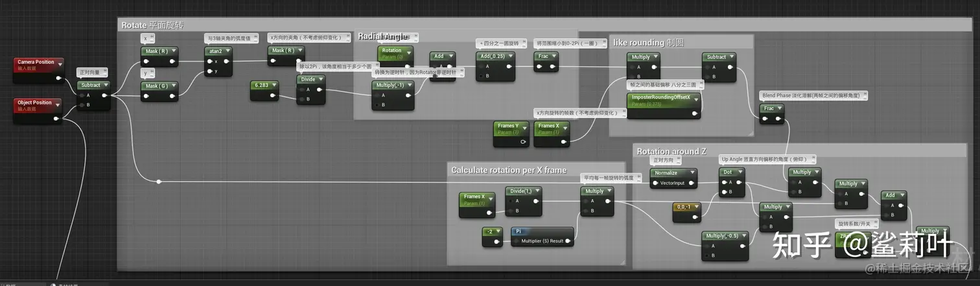Viewport: 980px width, 286px height.
Task: Select the reroute node on the Subtract wire
Action: pyautogui.click(x=158, y=182)
